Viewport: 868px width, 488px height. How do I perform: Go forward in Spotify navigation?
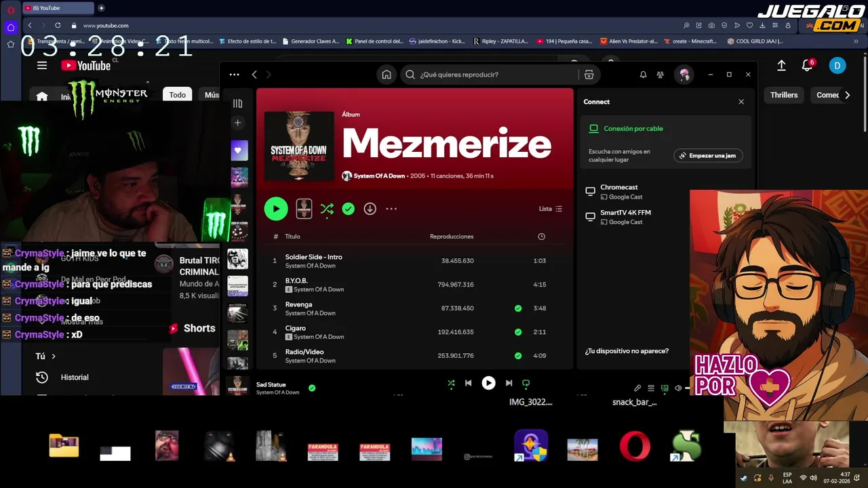[269, 75]
